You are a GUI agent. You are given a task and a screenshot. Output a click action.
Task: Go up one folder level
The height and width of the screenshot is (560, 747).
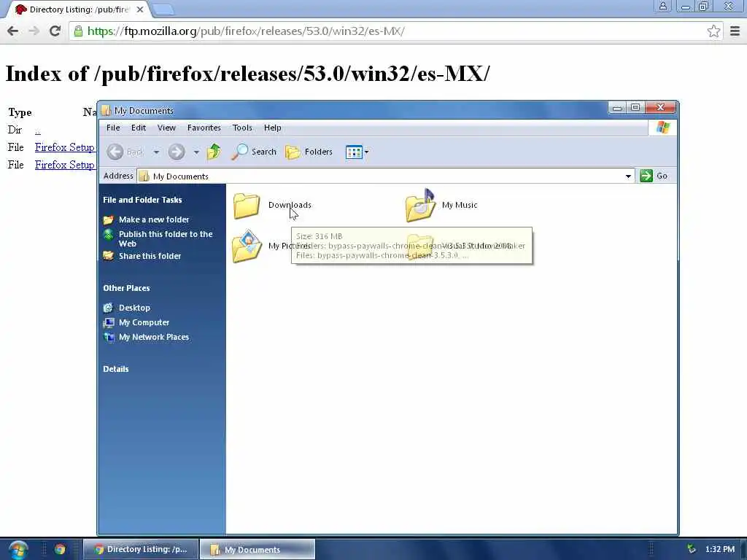pyautogui.click(x=214, y=152)
